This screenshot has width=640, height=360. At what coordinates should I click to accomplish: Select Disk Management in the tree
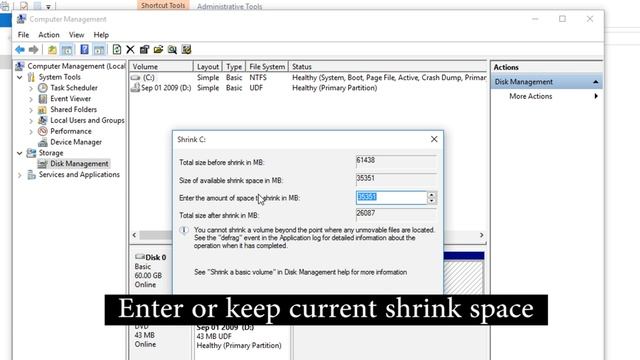79,164
